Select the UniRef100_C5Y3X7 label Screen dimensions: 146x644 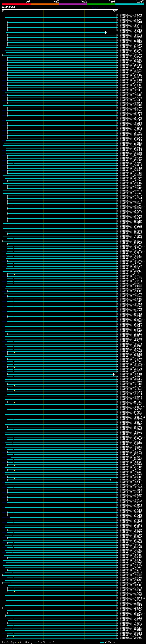click(131, 366)
